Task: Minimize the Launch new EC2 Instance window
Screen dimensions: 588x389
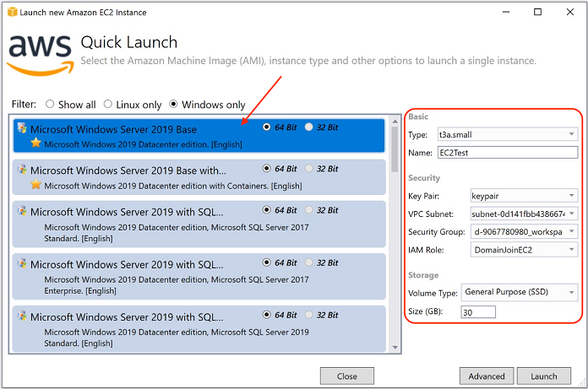Action: (506, 12)
